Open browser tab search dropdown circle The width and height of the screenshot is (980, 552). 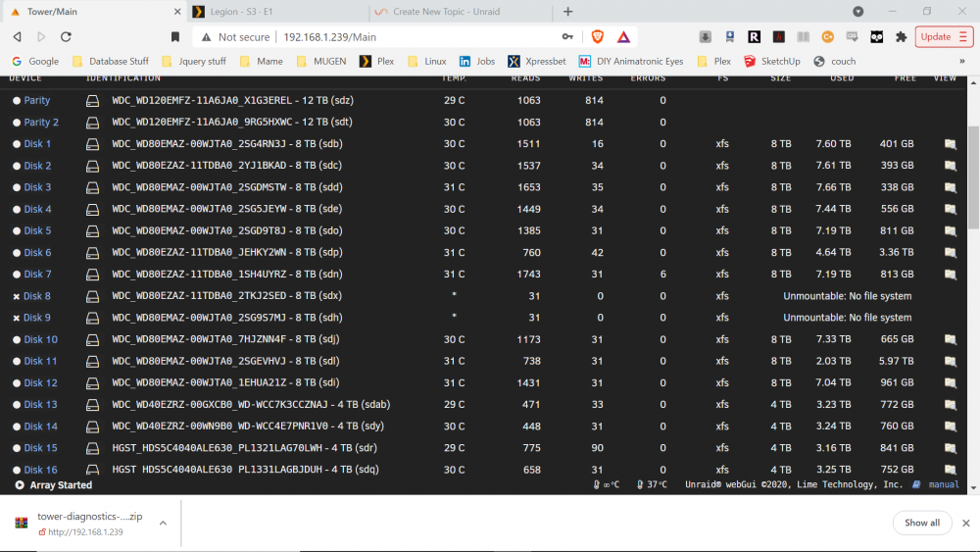point(858,12)
